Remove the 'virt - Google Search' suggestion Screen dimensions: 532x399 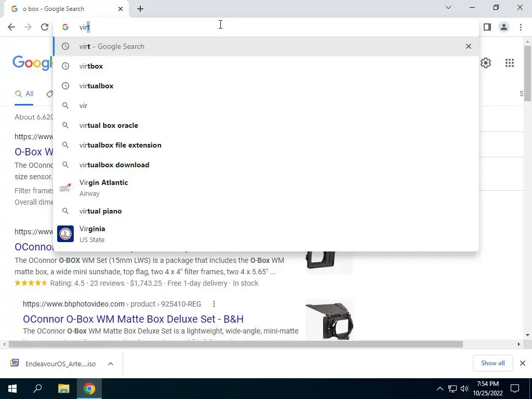point(469,46)
